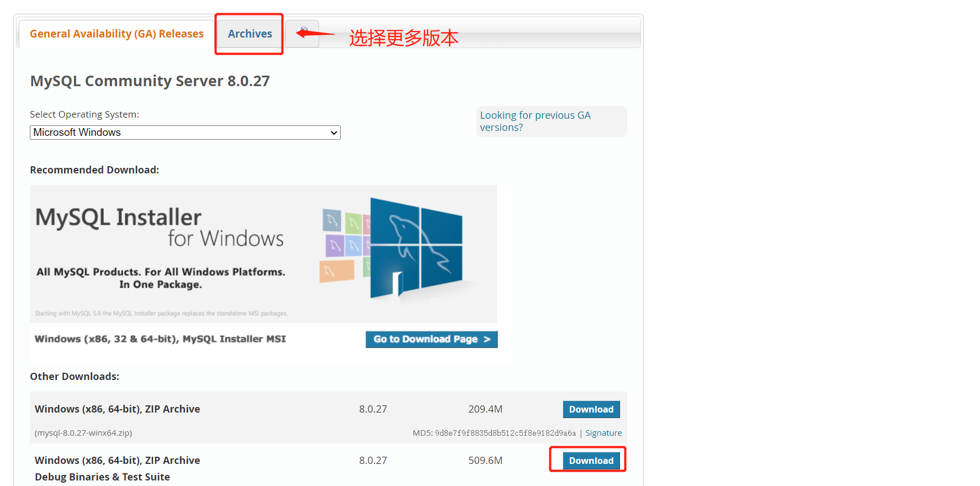Download the Debug Binaries & Test Suite archive

(591, 461)
